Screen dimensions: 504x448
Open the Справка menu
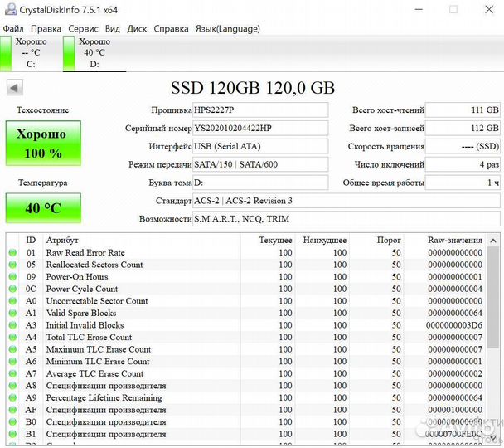tap(171, 29)
